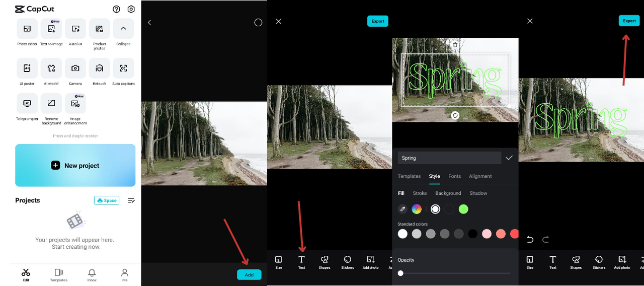Go back with the chevron on the photo picker screen
Image resolution: width=644 pixels, height=286 pixels.
pyautogui.click(x=149, y=23)
